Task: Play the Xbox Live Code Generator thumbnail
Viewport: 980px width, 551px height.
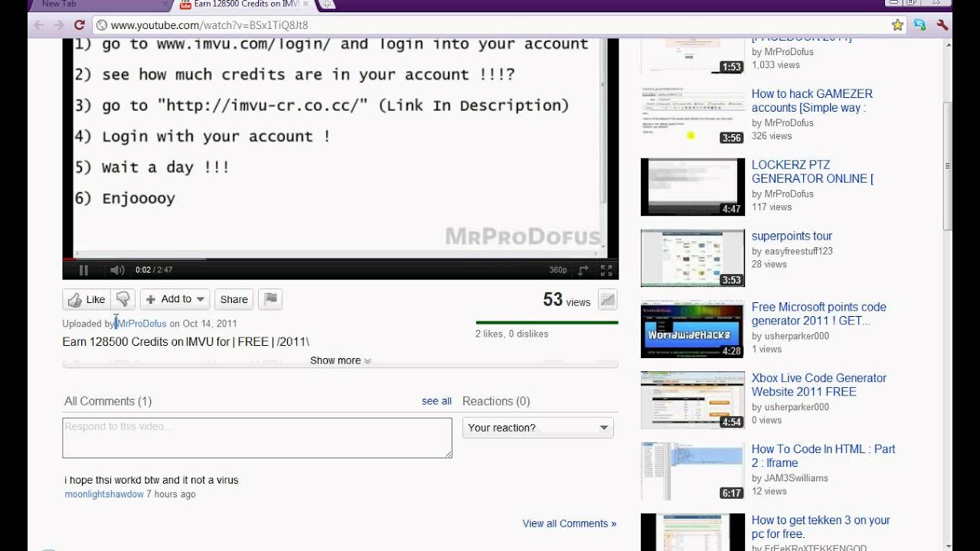Action: point(693,400)
